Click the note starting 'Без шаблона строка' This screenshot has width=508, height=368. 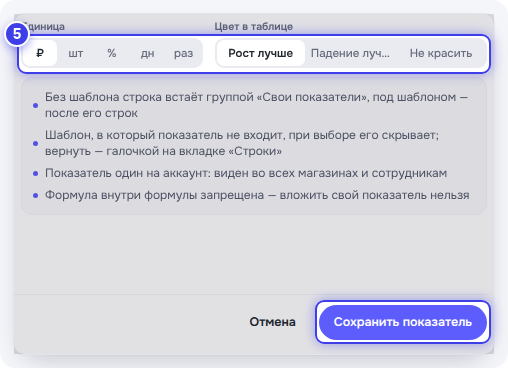click(257, 105)
